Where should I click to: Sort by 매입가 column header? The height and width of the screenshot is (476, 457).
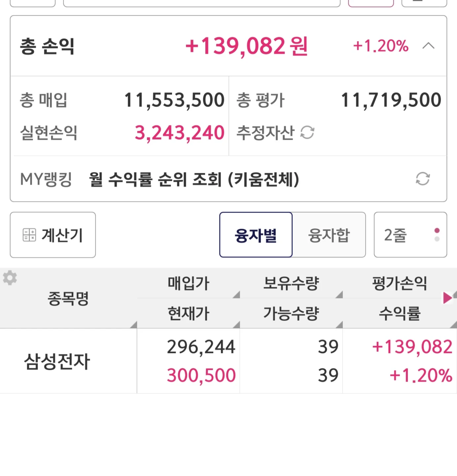click(189, 284)
